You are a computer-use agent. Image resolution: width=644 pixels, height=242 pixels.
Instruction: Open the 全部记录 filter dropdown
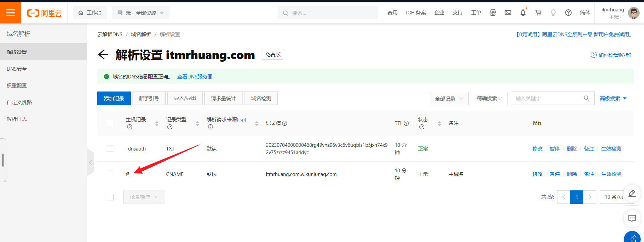pos(449,99)
